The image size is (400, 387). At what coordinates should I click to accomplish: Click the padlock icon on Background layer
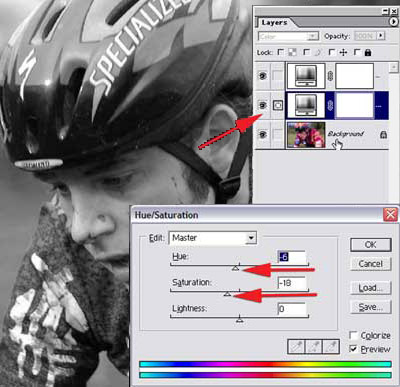tap(384, 134)
